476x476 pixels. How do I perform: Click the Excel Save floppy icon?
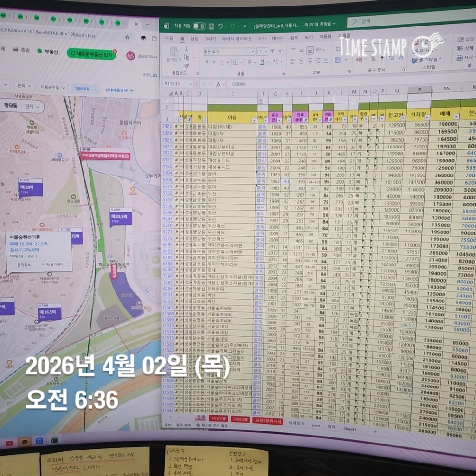tap(212, 26)
